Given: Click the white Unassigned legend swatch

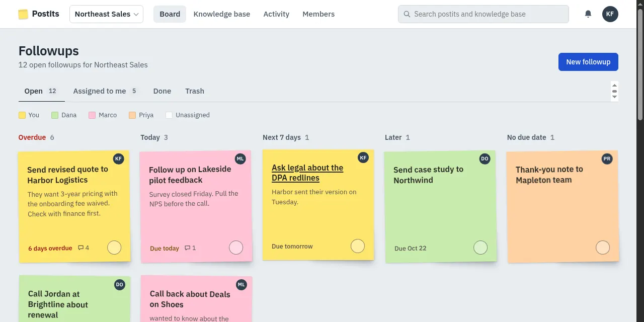Looking at the screenshot, I should tap(169, 115).
